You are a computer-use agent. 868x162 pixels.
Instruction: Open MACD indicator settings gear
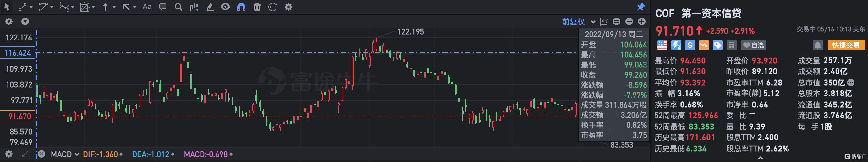tap(9, 154)
